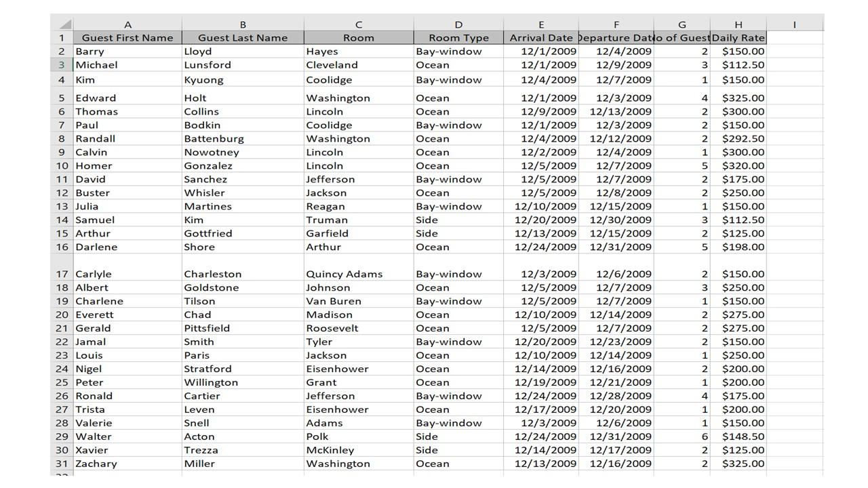The width and height of the screenshot is (868, 488).
Task: Select the Quincy Adams room cell
Action: (358, 274)
